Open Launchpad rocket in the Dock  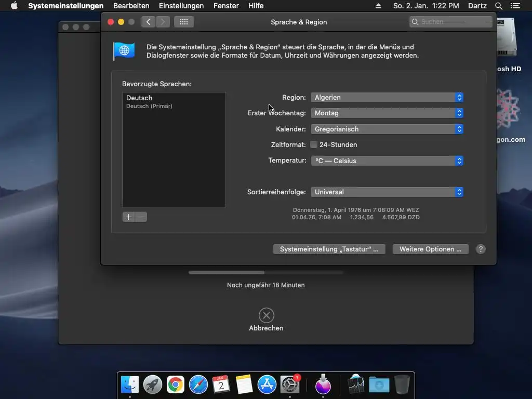click(153, 385)
